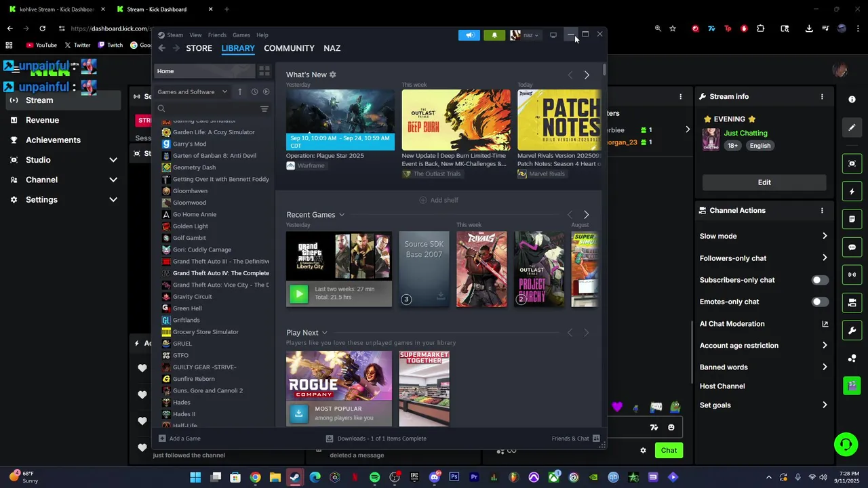Filter library by ready to play
Image resolution: width=868 pixels, height=488 pixels.
(266, 91)
